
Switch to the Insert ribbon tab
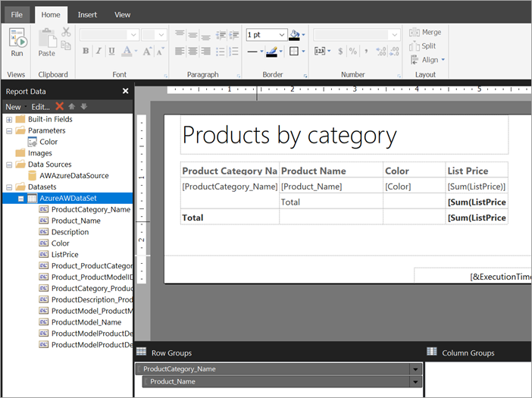[87, 15]
